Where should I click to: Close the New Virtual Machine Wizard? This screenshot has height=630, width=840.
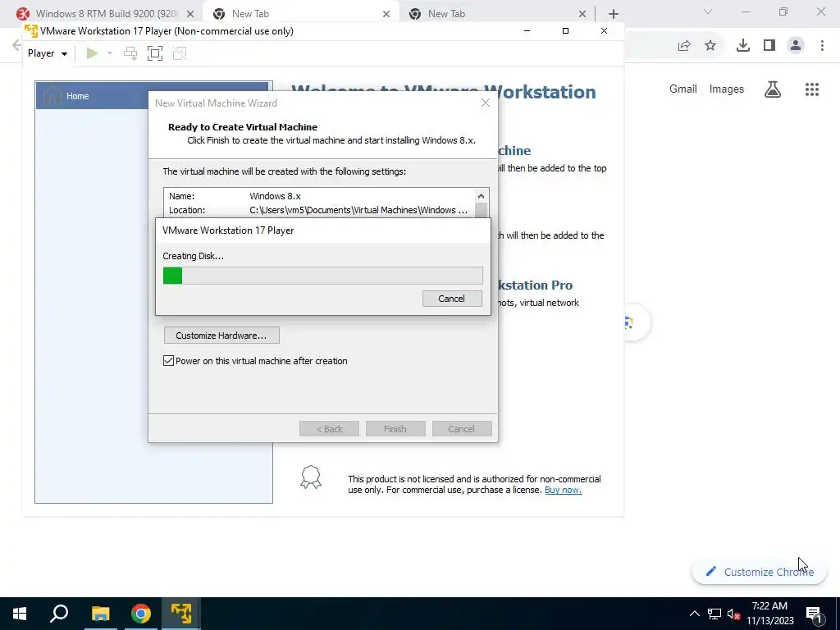[486, 103]
